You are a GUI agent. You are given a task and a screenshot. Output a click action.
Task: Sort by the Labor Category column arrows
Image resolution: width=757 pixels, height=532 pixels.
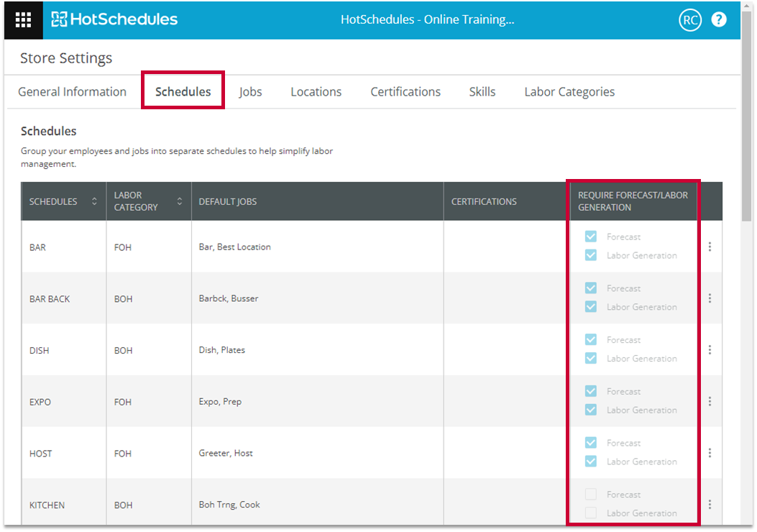tap(180, 202)
